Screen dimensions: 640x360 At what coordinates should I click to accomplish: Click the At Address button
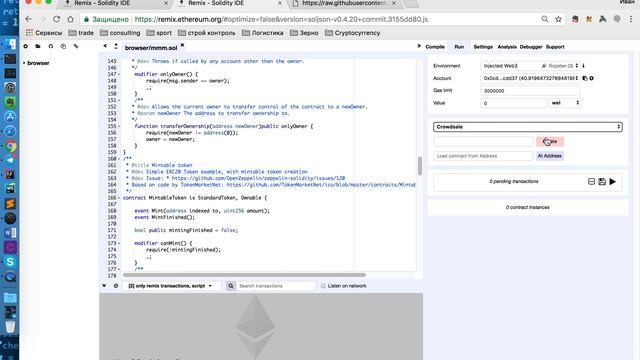pos(550,156)
